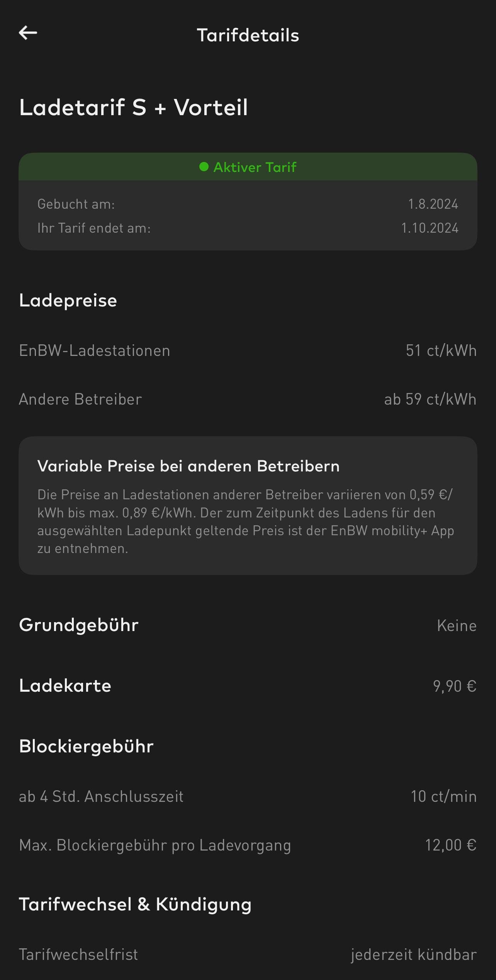Tap the jederzeit kündbar text
Viewport: 496px width, 980px height.
(x=414, y=954)
